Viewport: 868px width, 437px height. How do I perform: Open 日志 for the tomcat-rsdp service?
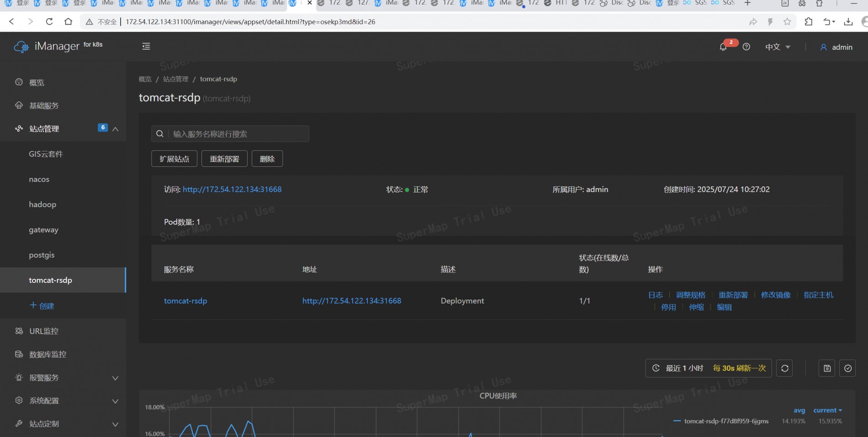click(656, 295)
